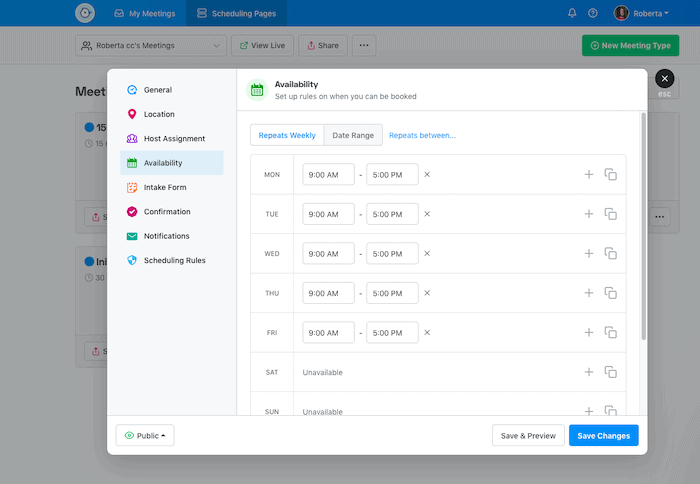Open Tuesday's start time field
The width and height of the screenshot is (700, 484).
pos(328,214)
